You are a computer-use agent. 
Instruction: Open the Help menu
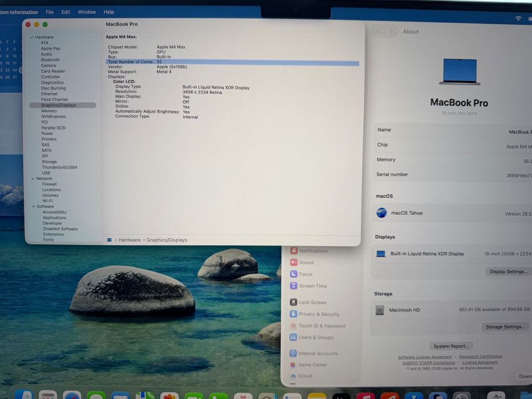[108, 12]
